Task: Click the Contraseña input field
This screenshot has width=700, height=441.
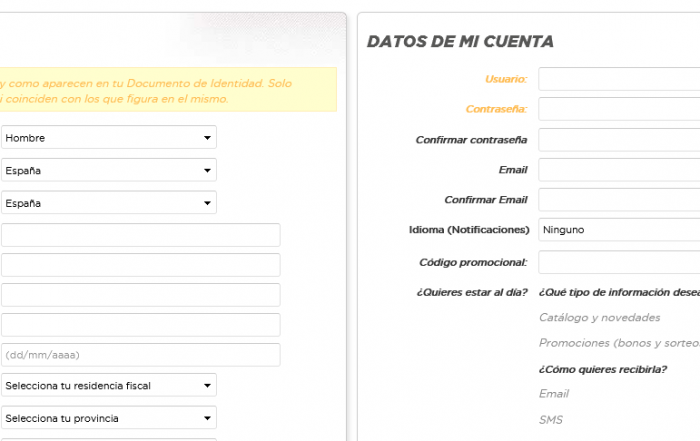Action: click(619, 109)
